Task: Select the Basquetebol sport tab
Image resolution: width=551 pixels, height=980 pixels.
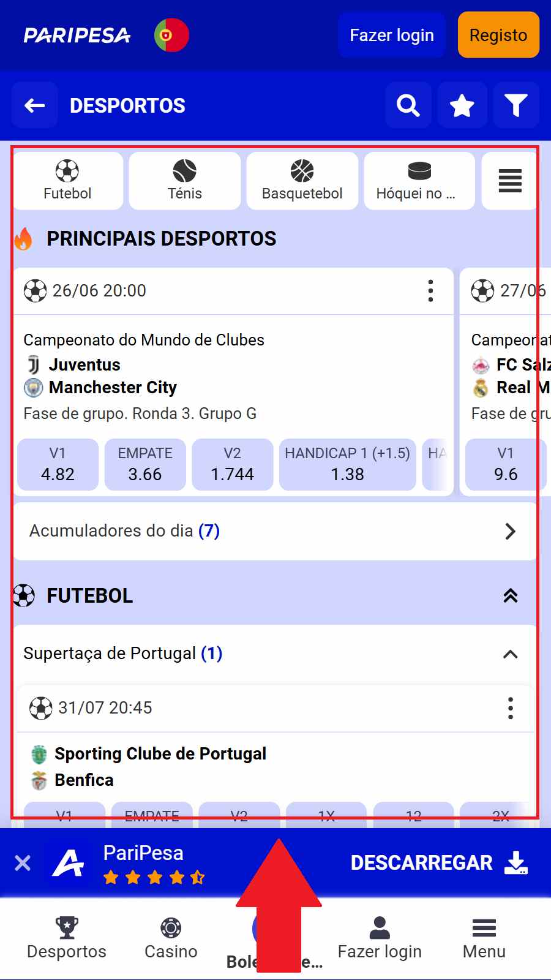Action: point(302,181)
